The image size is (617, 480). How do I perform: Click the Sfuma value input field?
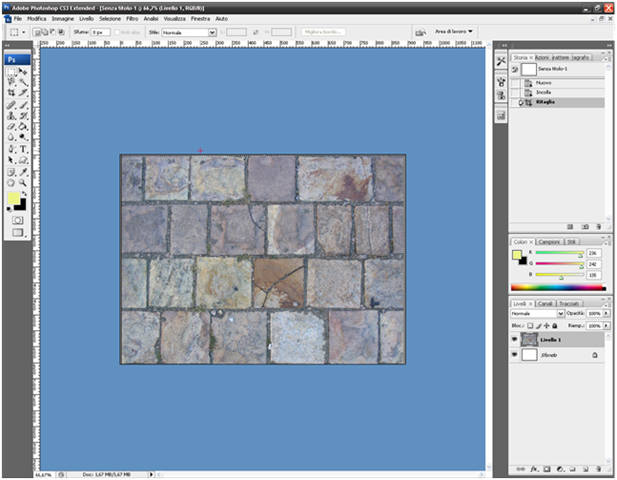pyautogui.click(x=100, y=32)
